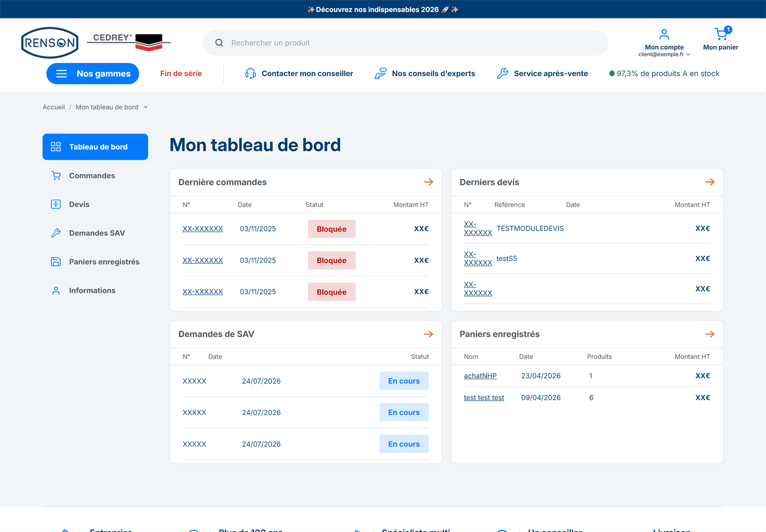766x532 pixels.
Task: Click the save icon beside sidebar Paniers enregistrés
Action: tap(56, 262)
